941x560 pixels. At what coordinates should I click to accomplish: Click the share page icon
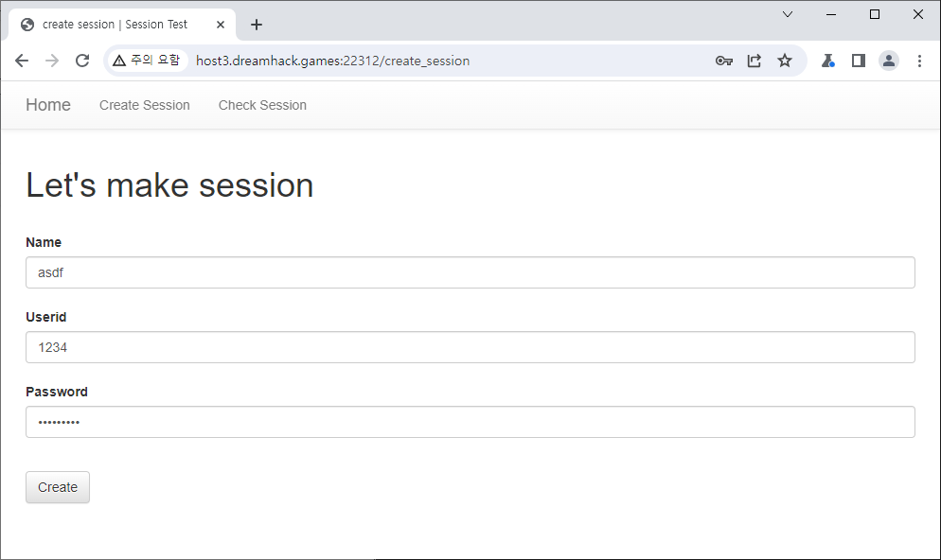(x=755, y=61)
